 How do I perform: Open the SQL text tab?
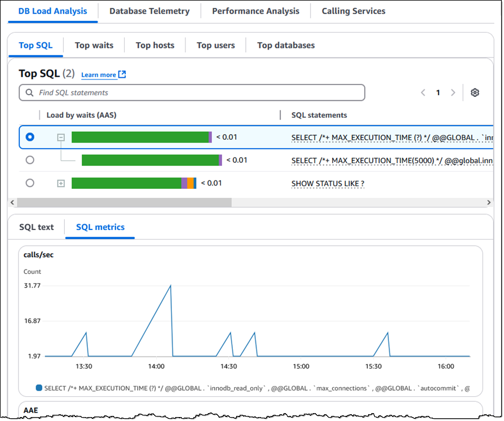36,227
